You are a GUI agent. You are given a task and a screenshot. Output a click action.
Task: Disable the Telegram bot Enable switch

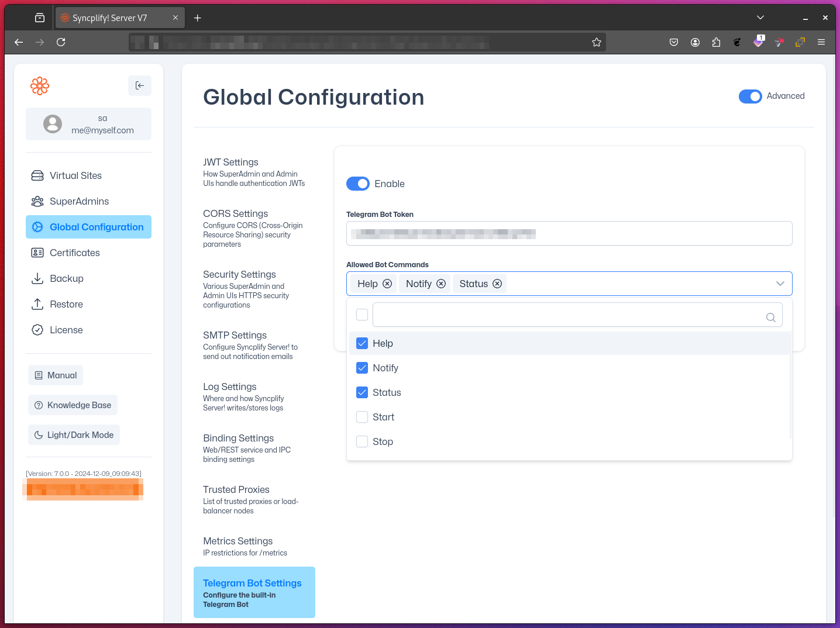358,184
